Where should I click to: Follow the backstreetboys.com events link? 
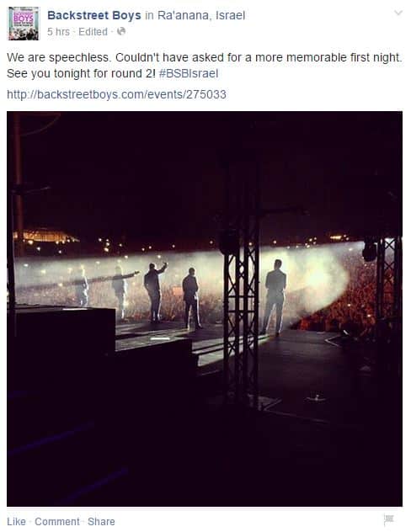tap(116, 94)
